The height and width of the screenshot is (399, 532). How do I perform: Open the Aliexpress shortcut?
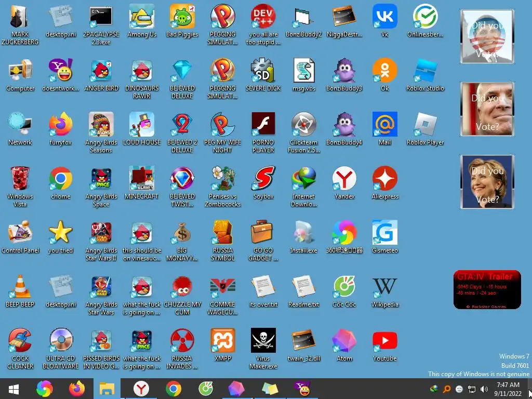pyautogui.click(x=385, y=183)
